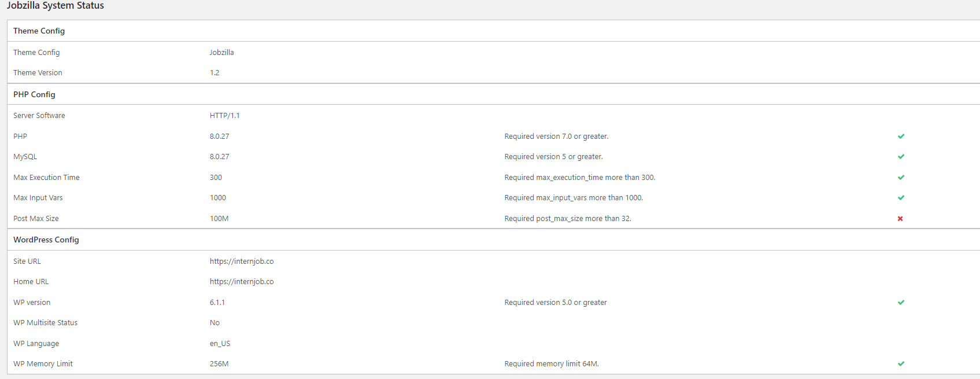Screen dimensions: 980x379
Task: Click the Max Execution Time label
Action: click(46, 178)
